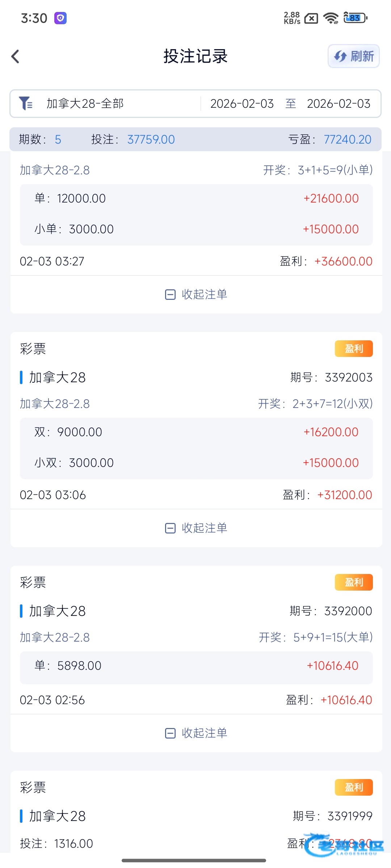Tap the 双 9000.00 bet row
391x868 pixels.
coord(196,432)
